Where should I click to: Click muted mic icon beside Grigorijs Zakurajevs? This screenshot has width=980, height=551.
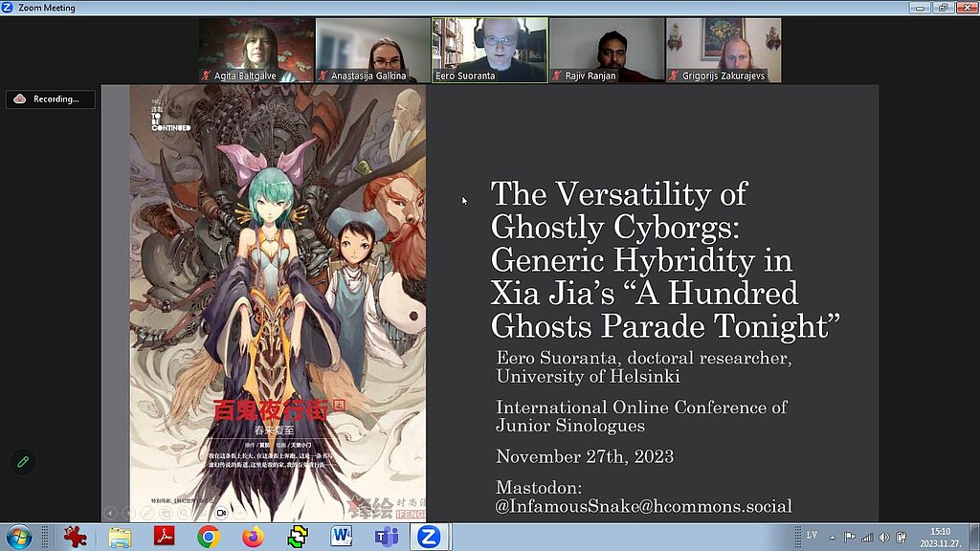(x=673, y=76)
